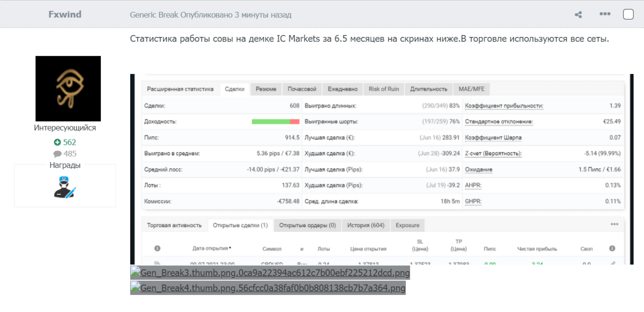Viewport: 644px width, 312px height.
Task: Switch to the Расширенная статистика tab
Action: click(x=180, y=89)
